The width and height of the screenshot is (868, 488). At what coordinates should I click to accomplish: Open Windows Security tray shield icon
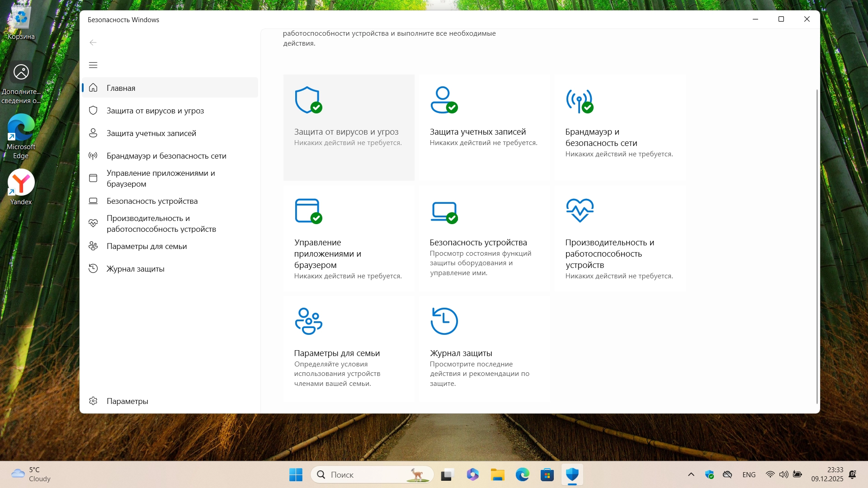click(x=709, y=474)
